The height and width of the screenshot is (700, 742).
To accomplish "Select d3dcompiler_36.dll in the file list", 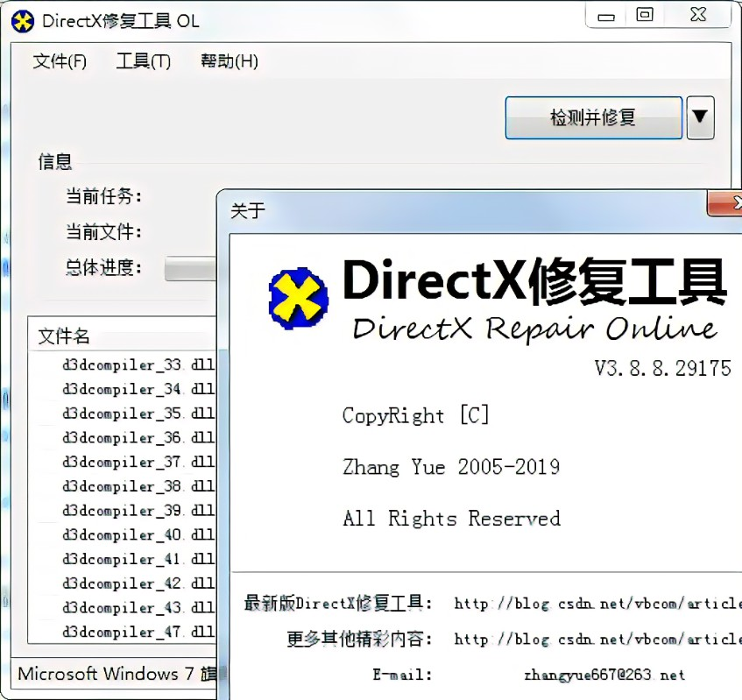I will click(x=138, y=437).
